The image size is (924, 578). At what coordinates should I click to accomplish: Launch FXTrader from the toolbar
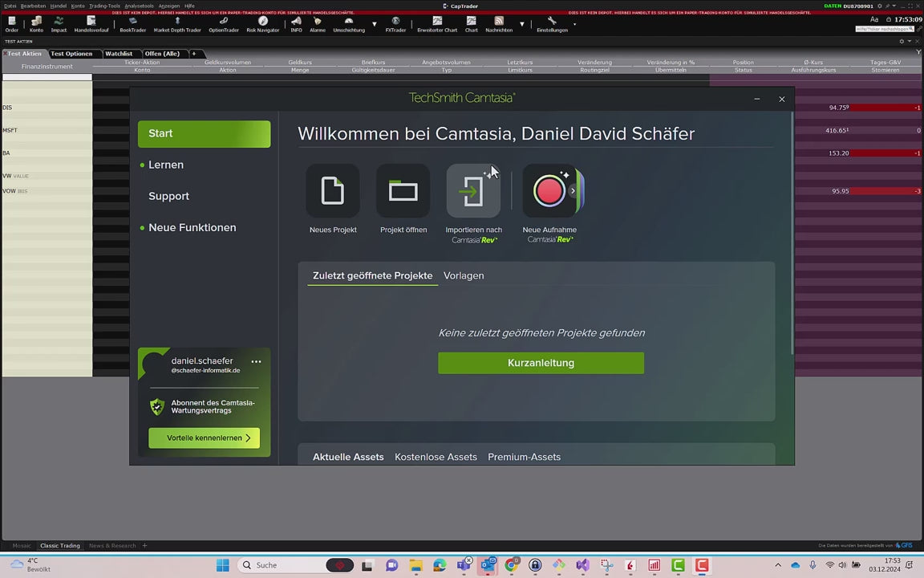tap(395, 24)
